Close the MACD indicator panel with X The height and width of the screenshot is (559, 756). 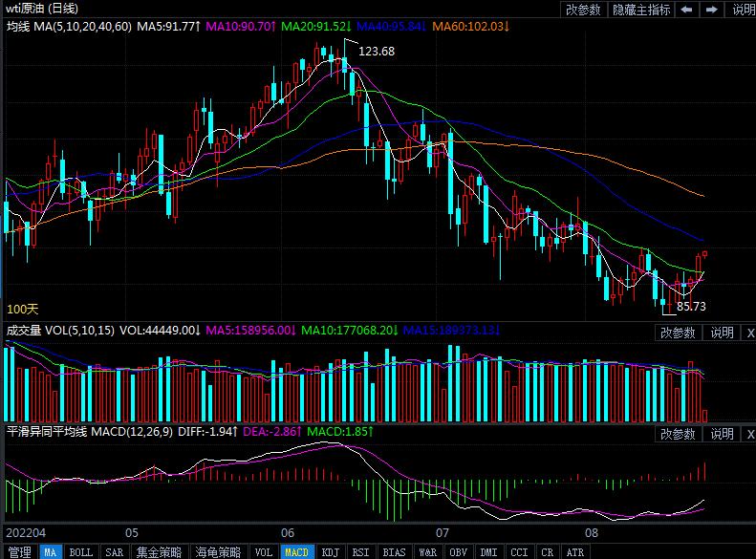click(749, 435)
